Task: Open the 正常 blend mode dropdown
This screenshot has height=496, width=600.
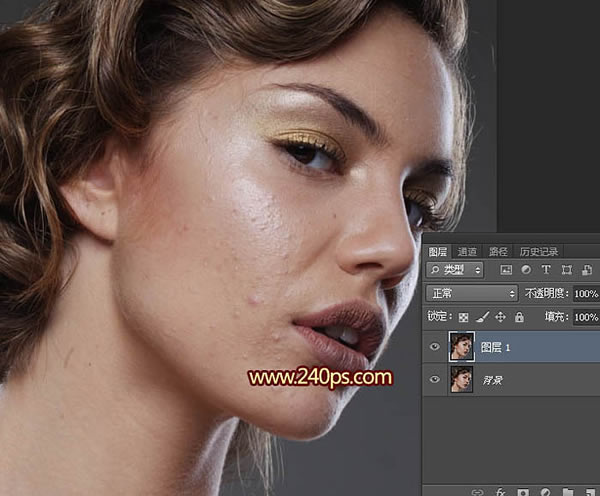Action: pyautogui.click(x=471, y=293)
